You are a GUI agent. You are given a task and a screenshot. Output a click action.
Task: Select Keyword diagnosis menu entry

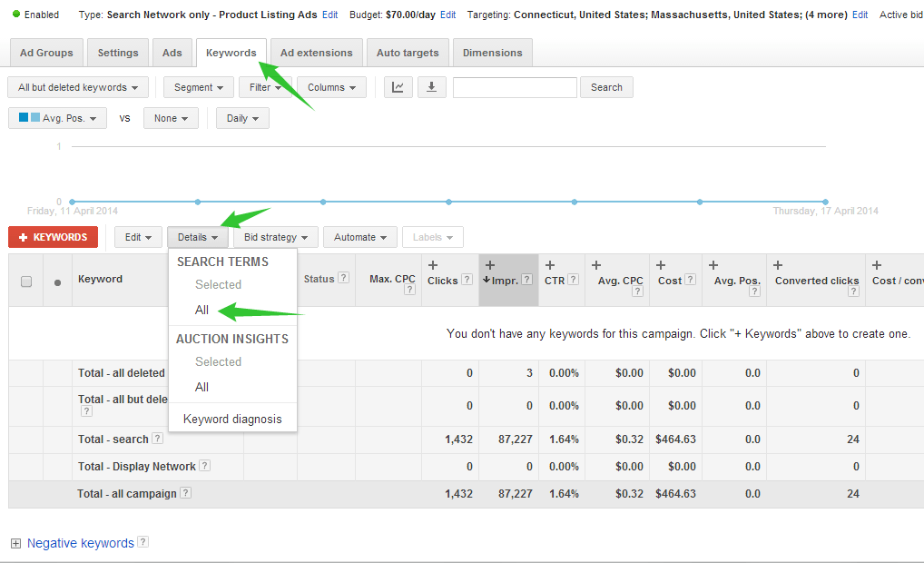[x=232, y=419]
